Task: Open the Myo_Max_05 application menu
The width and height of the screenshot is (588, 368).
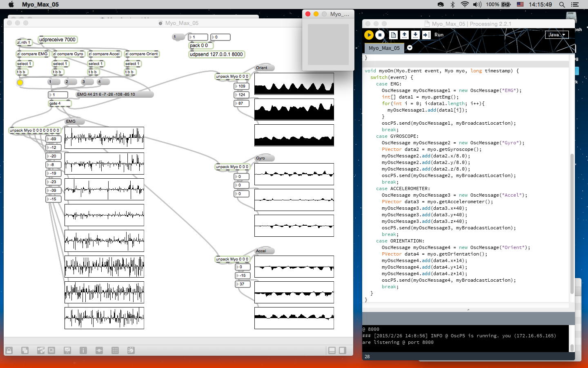Action: (x=40, y=4)
